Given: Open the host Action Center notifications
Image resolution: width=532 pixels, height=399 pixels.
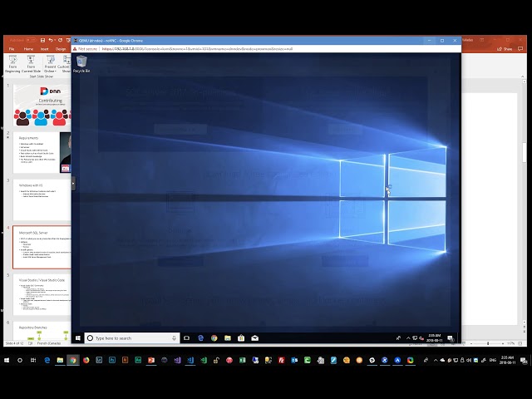Looking at the screenshot, I should point(524,360).
